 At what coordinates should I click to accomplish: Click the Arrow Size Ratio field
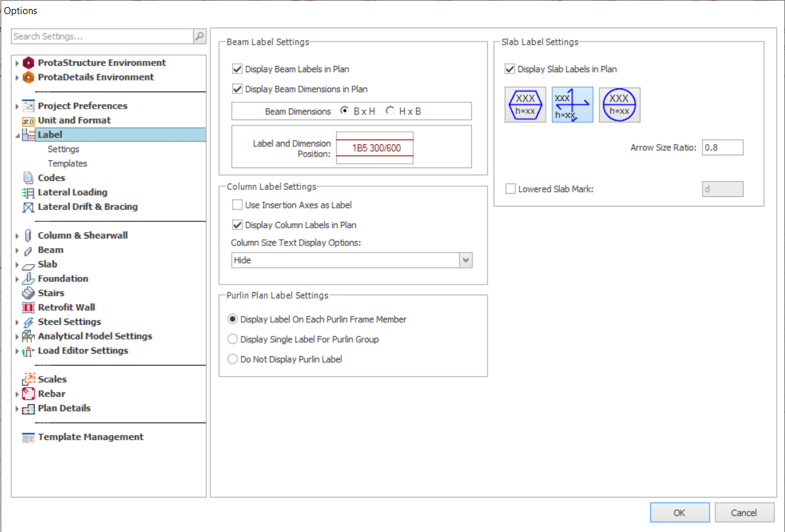click(x=722, y=148)
